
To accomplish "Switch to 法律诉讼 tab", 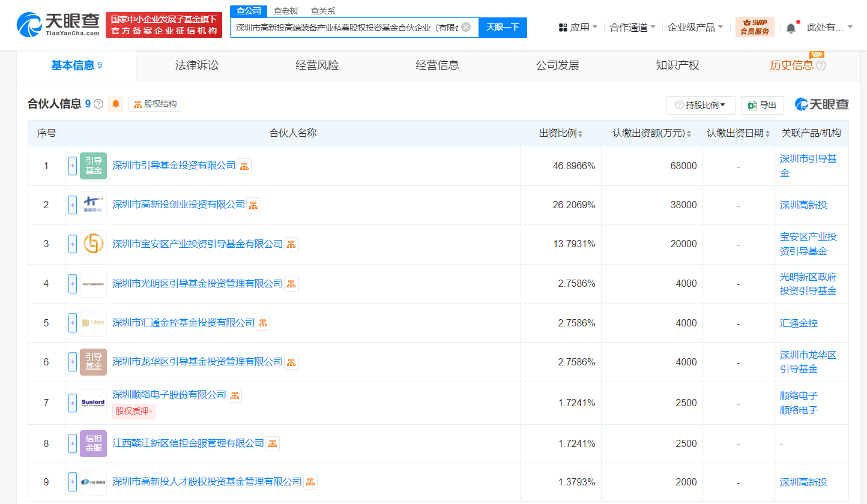I will click(197, 65).
